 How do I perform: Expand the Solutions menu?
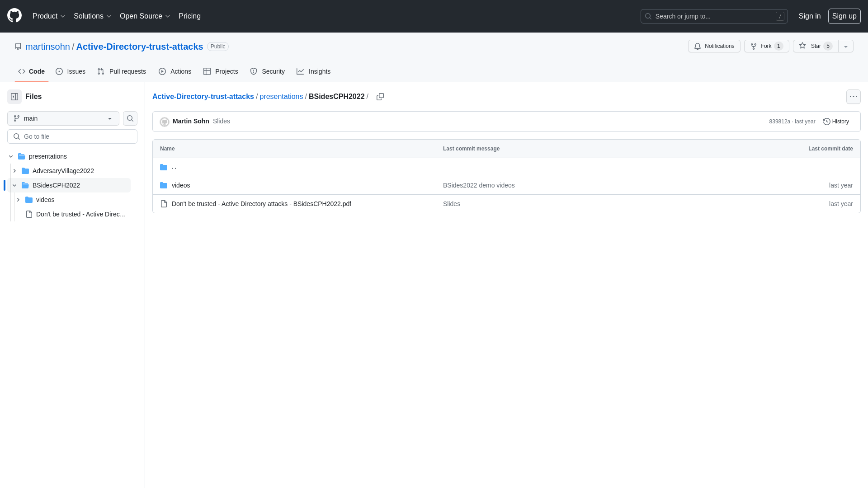tap(92, 16)
